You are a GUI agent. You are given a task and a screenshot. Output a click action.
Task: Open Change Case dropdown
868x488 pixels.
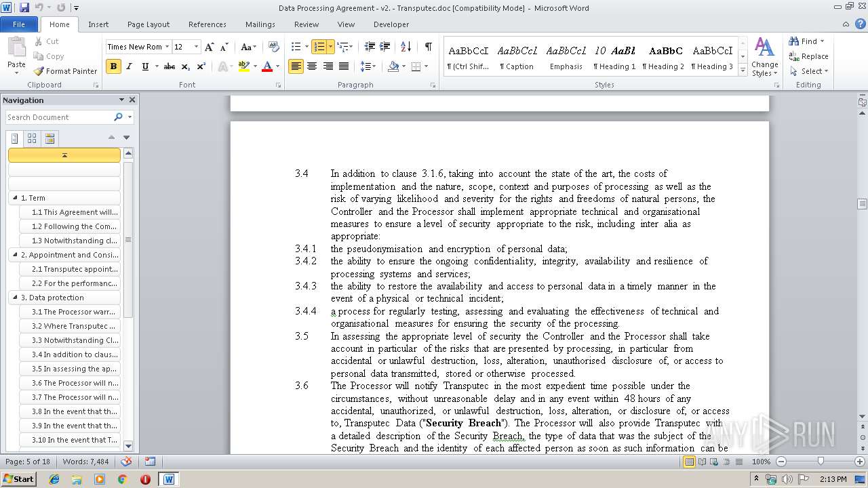tap(248, 47)
